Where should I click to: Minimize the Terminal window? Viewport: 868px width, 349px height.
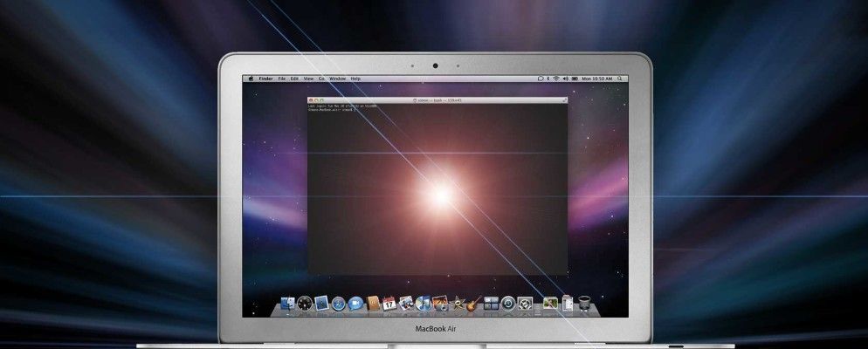coord(316,100)
